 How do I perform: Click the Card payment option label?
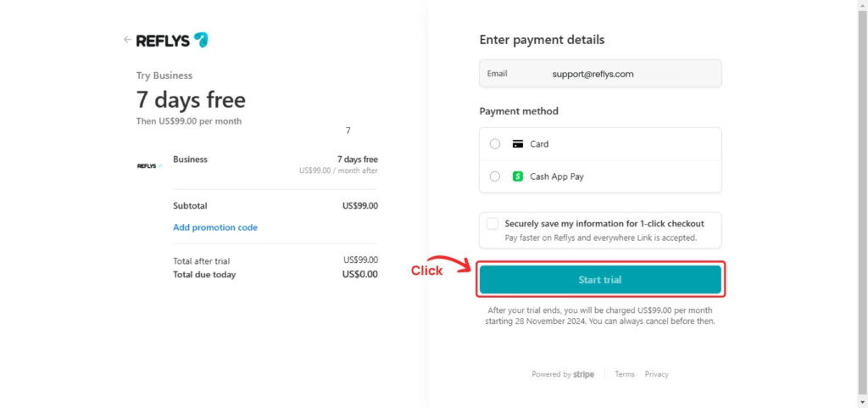point(539,144)
